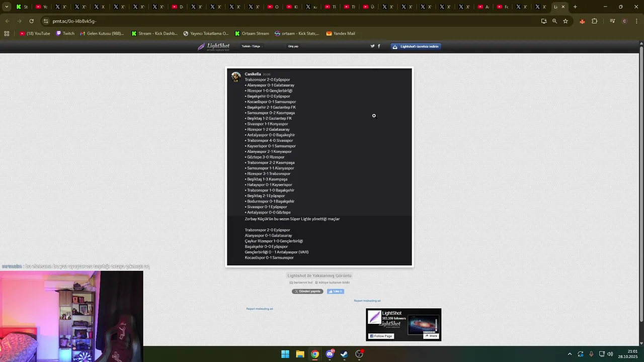
Task: Reload the prnt.sc page
Action: click(x=31, y=21)
